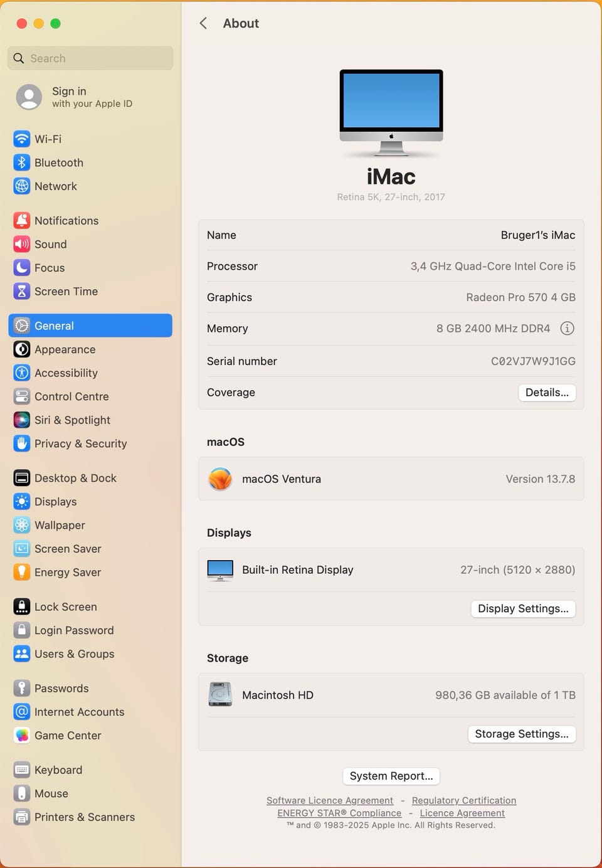Select Printers & Scanners in sidebar

pos(90,817)
